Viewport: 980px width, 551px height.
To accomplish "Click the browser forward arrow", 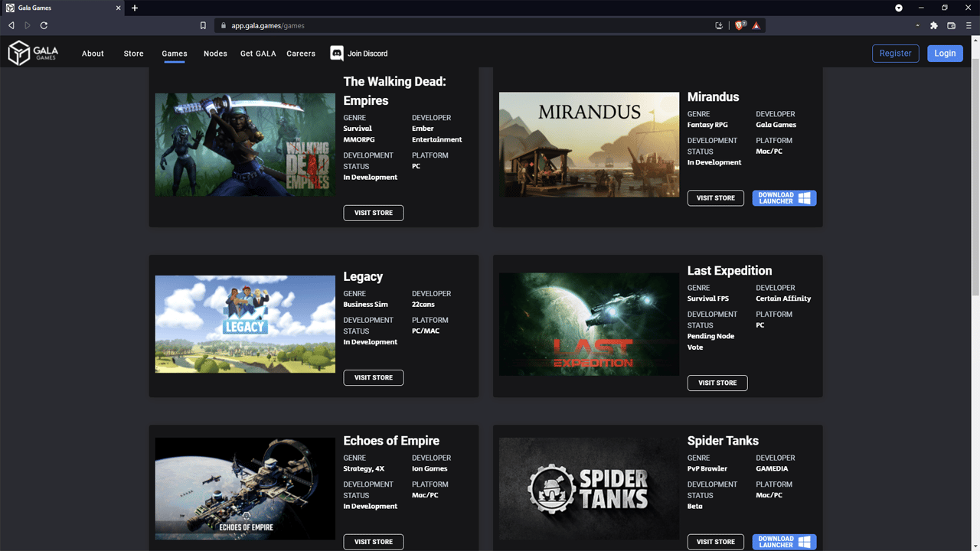I will pyautogui.click(x=28, y=25).
